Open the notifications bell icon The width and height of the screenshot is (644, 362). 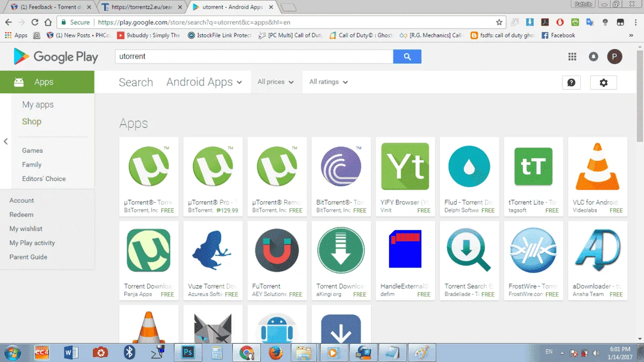click(x=594, y=56)
